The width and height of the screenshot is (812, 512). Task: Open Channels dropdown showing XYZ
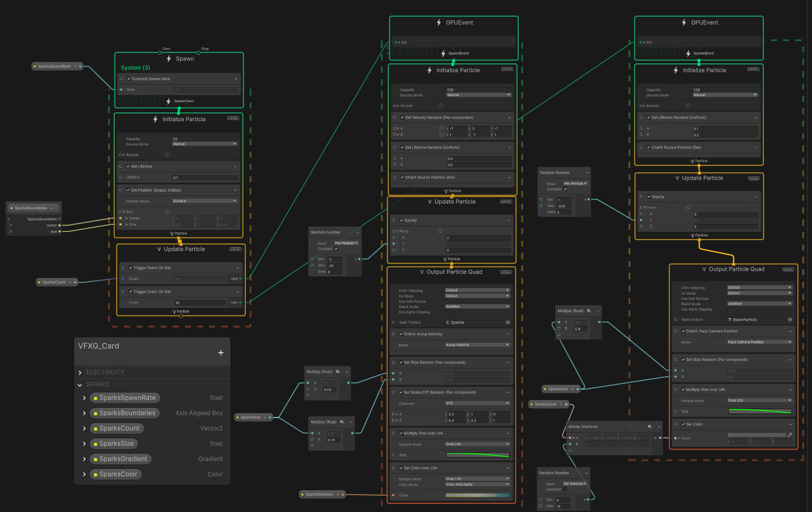477,403
